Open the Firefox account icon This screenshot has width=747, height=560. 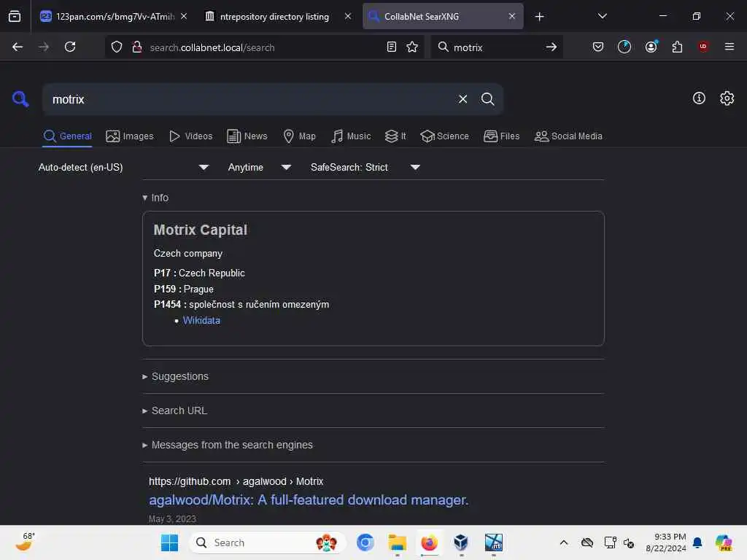point(651,46)
